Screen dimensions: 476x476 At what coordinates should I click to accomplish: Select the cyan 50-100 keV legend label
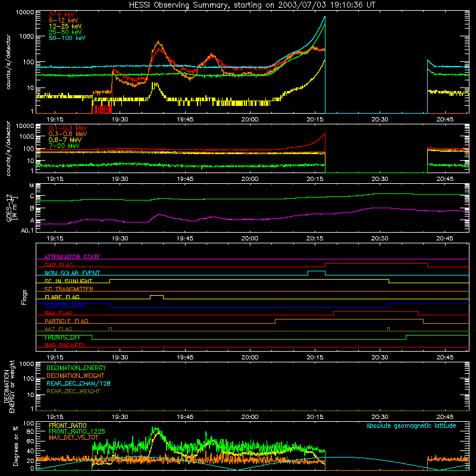point(67,38)
